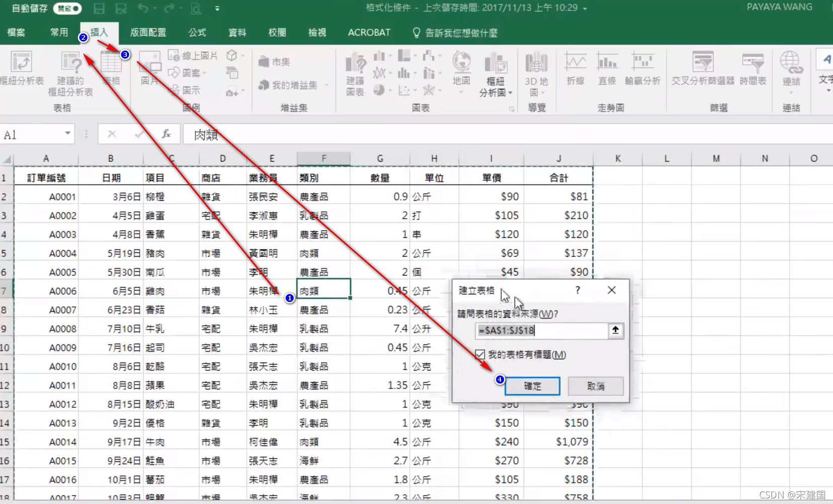Open the Charts group dialog launcher
The image size is (833, 504).
point(511,109)
